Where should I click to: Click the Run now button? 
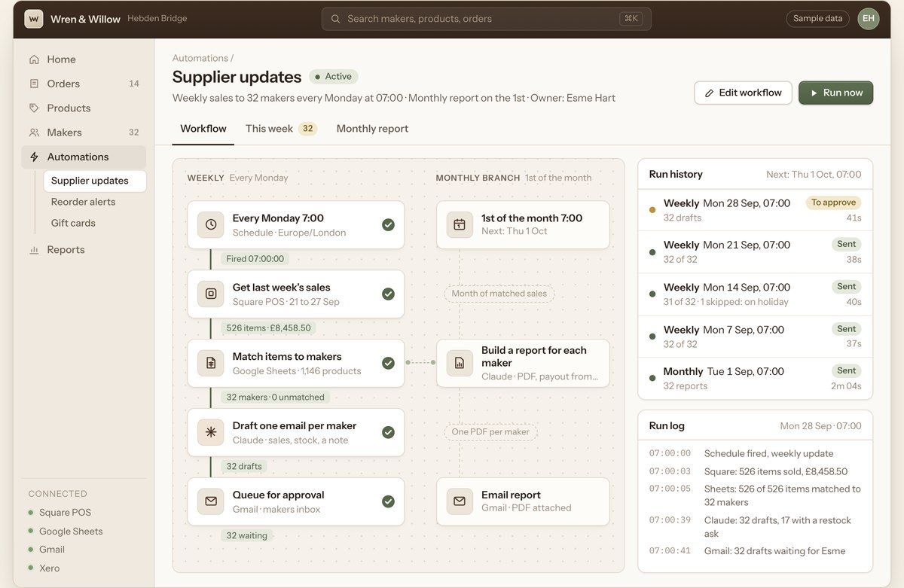coord(836,93)
